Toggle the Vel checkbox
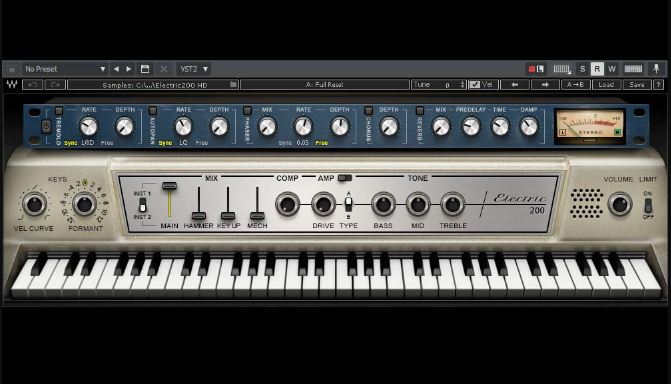 pos(475,85)
